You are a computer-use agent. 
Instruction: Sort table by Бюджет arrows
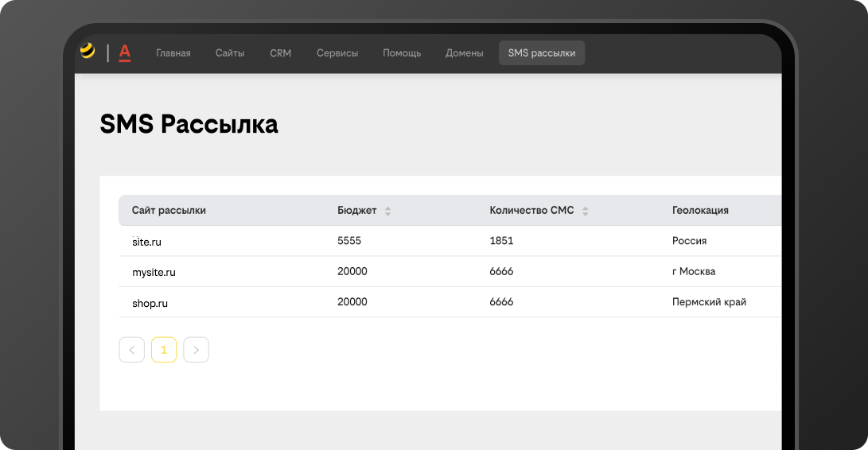pos(387,211)
